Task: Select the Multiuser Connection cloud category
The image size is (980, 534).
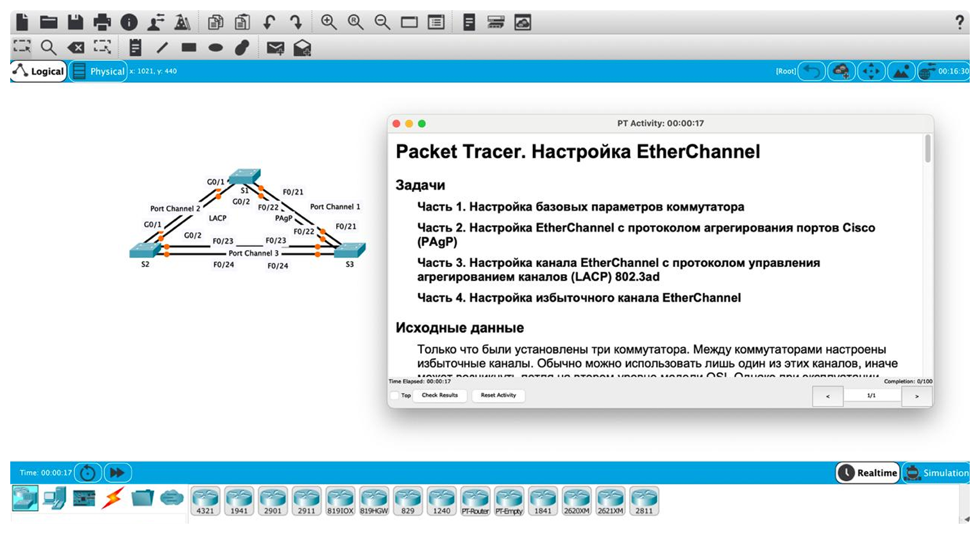Action: [x=172, y=498]
